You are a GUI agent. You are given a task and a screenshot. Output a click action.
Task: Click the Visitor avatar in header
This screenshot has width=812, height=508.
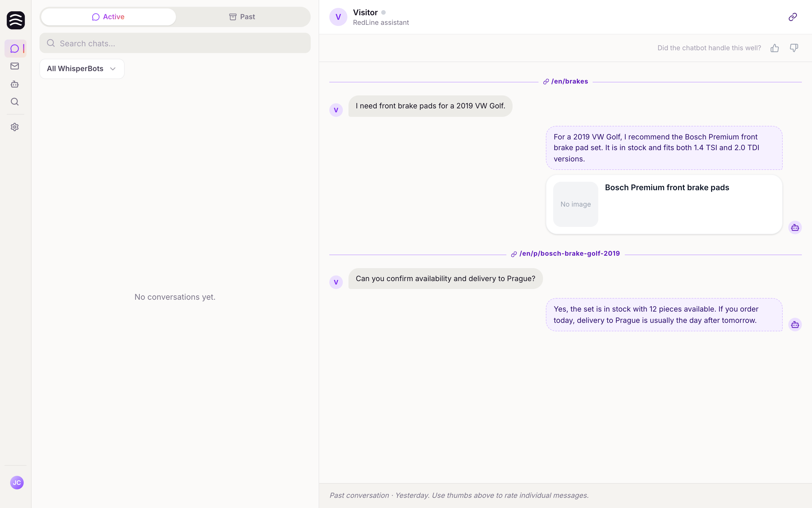click(338, 17)
